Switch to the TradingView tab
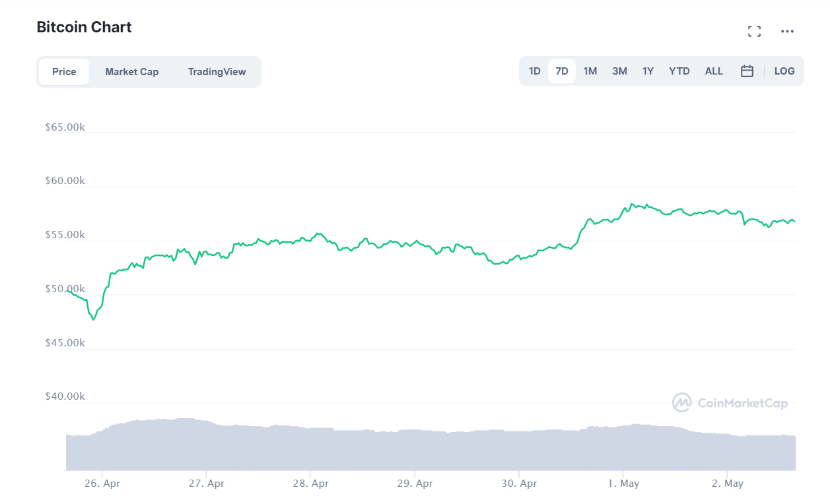The height and width of the screenshot is (504, 830). [217, 71]
